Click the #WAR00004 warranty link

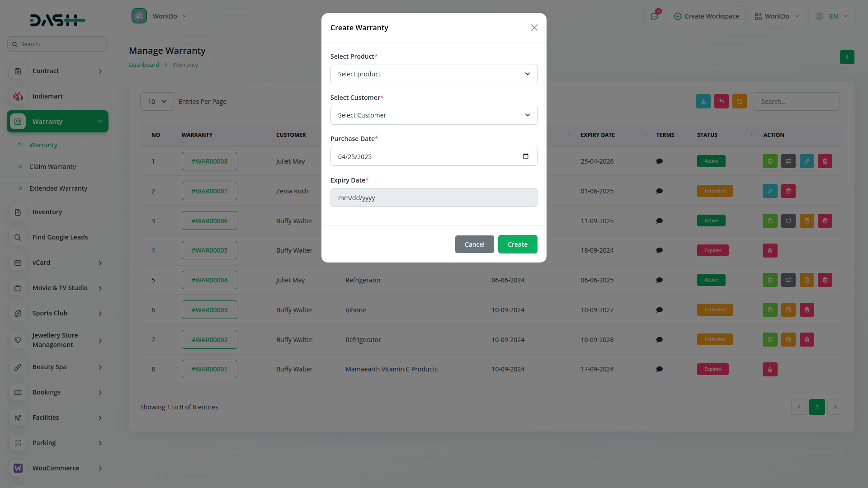tap(209, 280)
